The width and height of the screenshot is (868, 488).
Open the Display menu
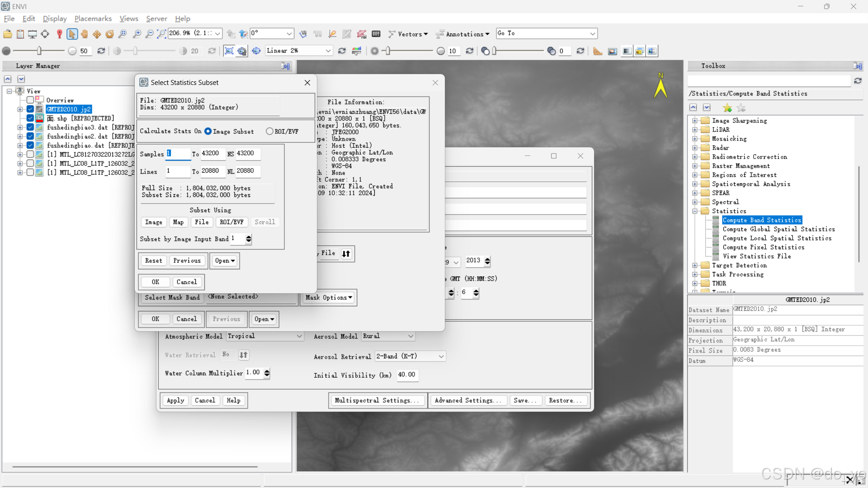point(54,19)
